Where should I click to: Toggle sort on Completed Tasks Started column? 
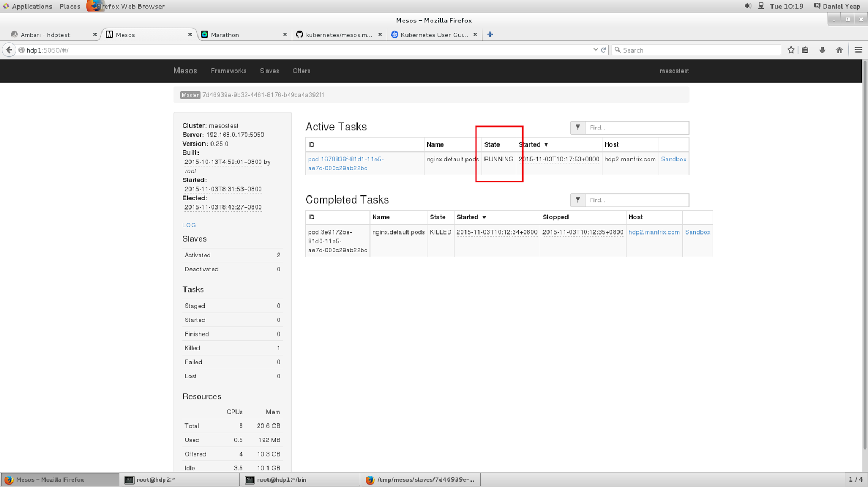coord(471,217)
